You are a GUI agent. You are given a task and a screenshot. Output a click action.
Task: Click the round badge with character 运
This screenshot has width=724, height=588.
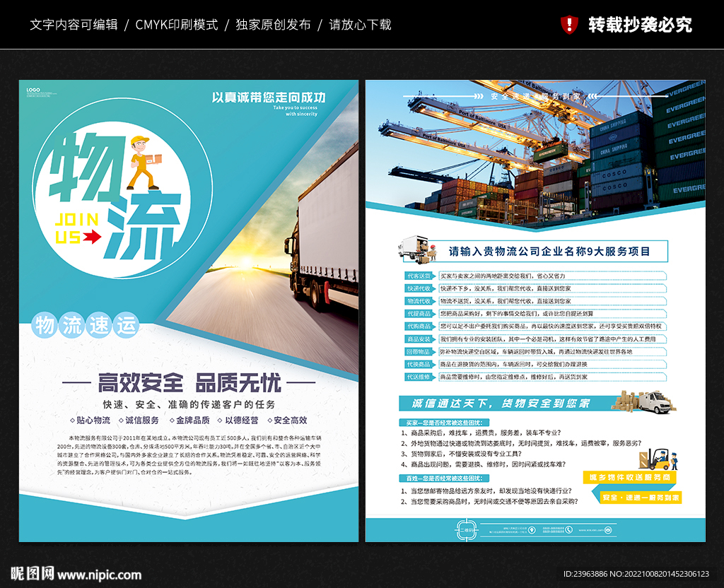[x=127, y=325]
